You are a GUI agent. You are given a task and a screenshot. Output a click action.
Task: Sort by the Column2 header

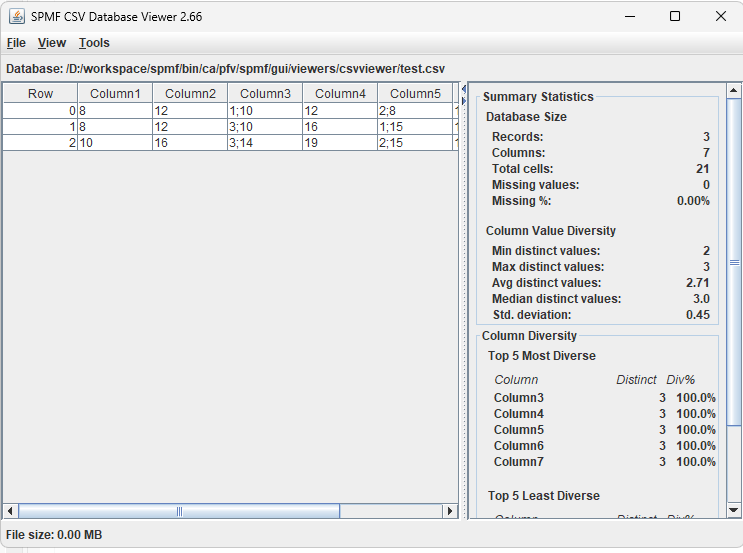[190, 93]
